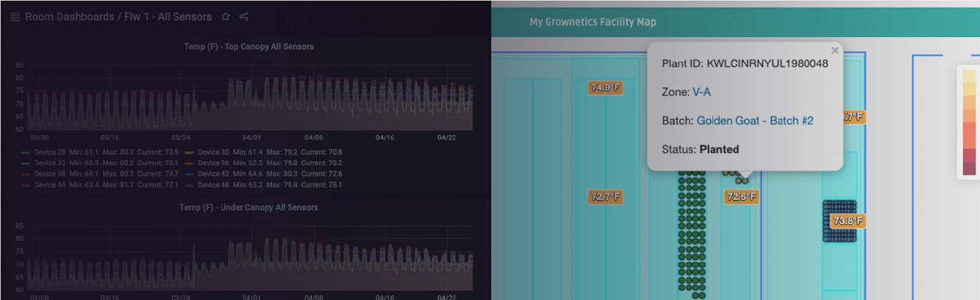Open Temp Top Canopy panel title menu

(x=249, y=46)
